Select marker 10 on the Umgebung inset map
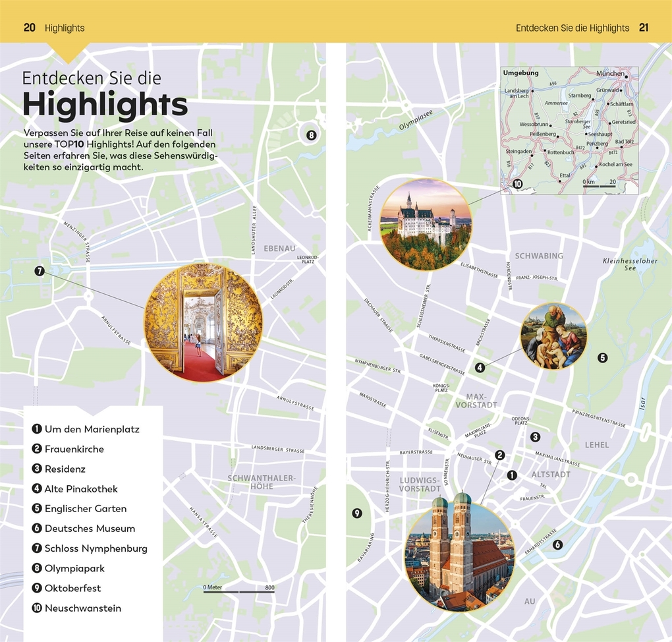Screen dimensions: 672x642 click(518, 185)
